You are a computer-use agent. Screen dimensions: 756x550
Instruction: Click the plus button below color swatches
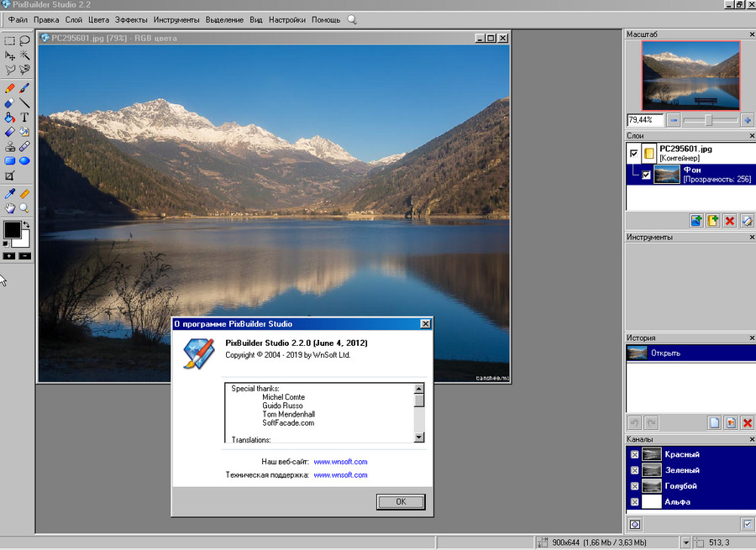9,256
